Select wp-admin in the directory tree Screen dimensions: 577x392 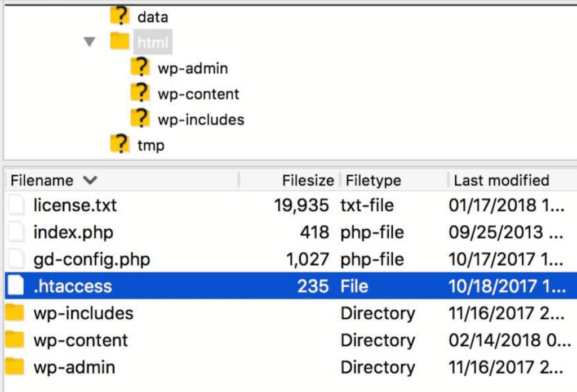193,69
